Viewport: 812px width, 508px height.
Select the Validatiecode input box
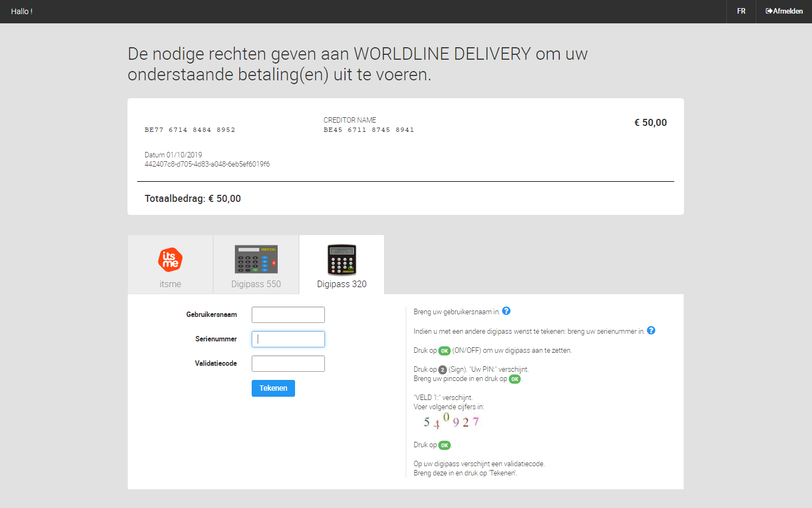288,364
